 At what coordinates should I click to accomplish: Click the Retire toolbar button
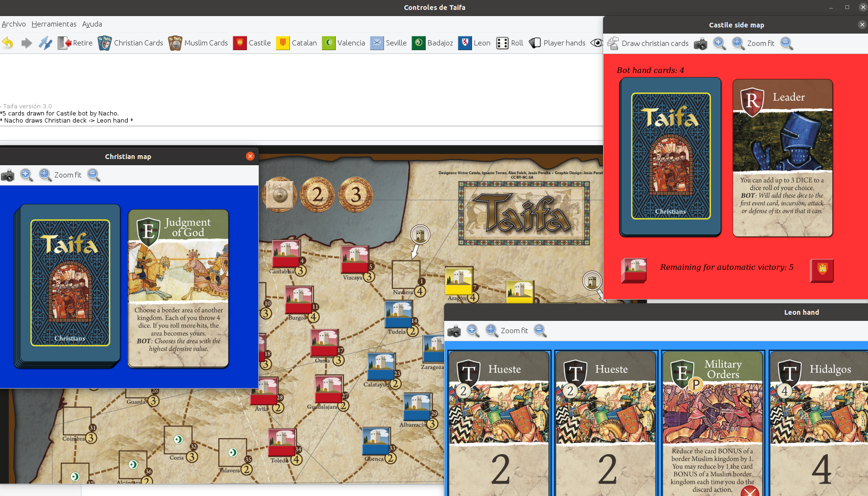click(75, 43)
